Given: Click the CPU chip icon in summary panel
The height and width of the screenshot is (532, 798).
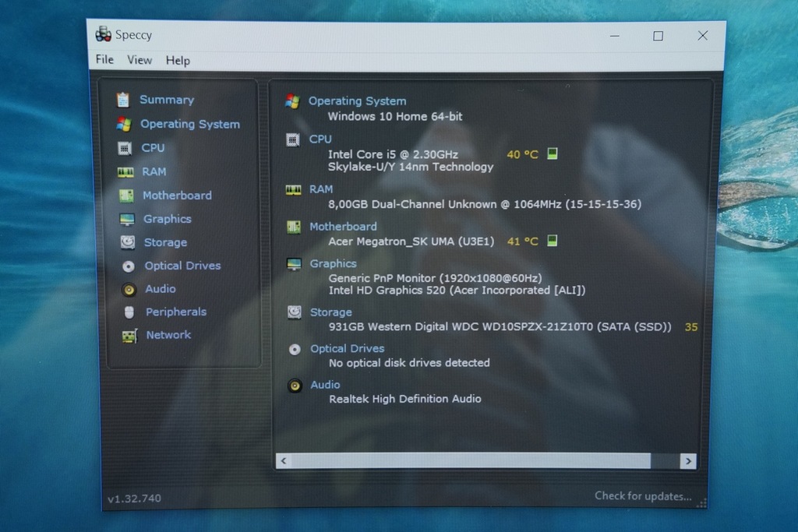Looking at the screenshot, I should click(x=293, y=139).
